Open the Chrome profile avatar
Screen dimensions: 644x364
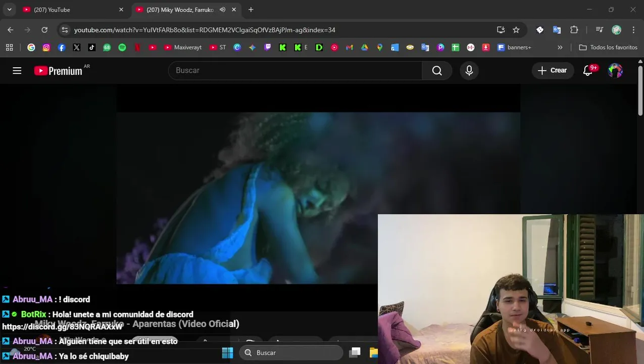(x=617, y=30)
